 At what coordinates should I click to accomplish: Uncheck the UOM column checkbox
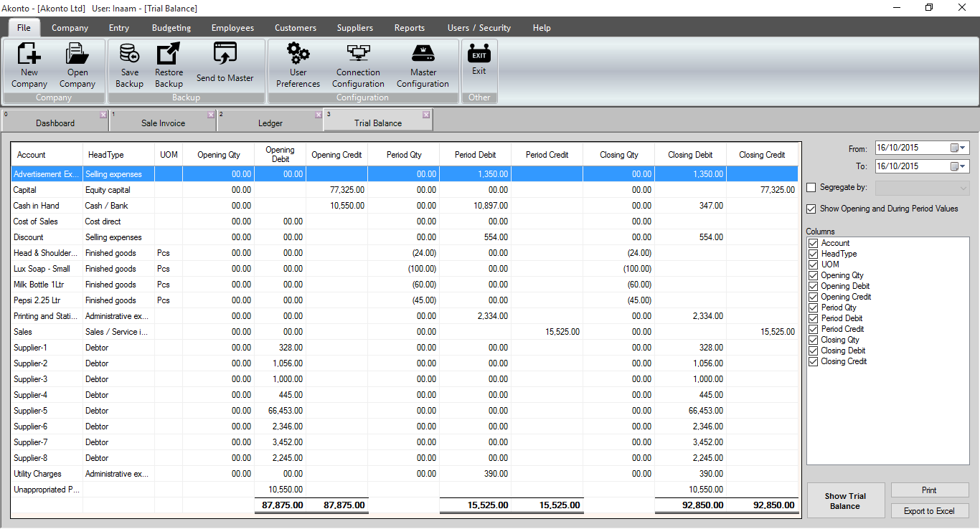click(813, 264)
